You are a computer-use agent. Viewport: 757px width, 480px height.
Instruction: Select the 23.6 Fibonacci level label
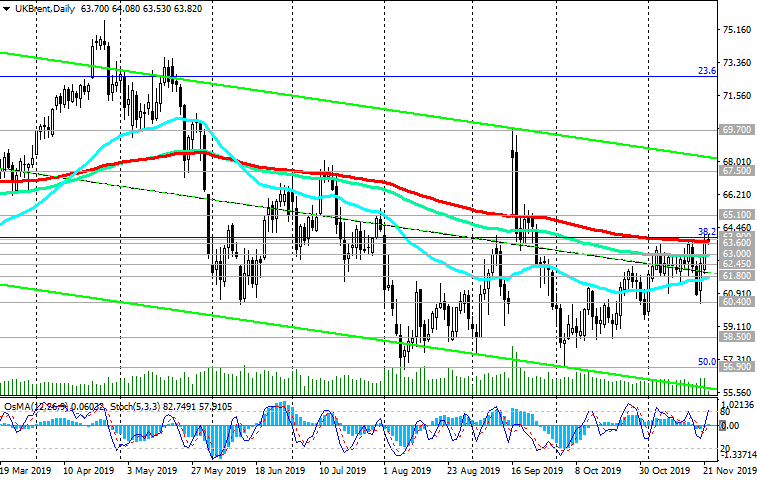[x=707, y=71]
